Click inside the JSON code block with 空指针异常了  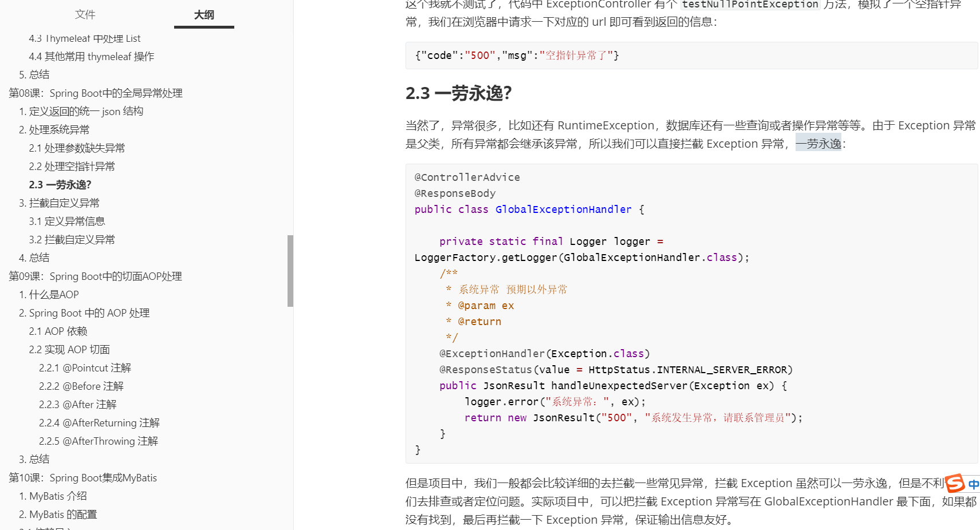691,56
